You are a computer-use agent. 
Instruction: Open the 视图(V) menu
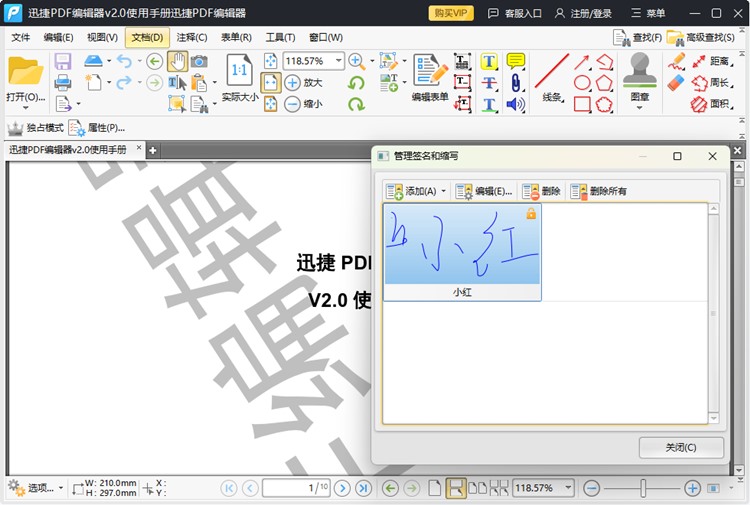coord(102,37)
